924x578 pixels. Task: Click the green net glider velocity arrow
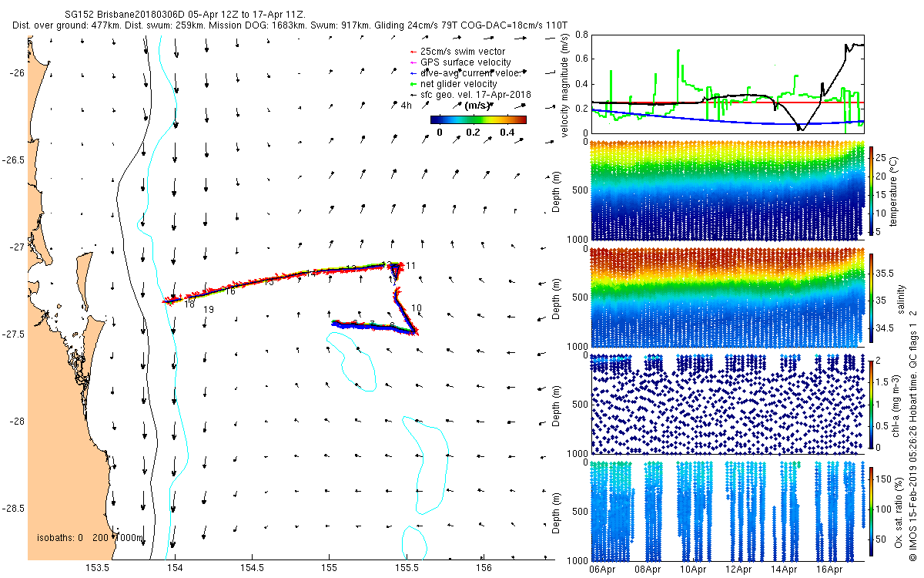tap(414, 84)
